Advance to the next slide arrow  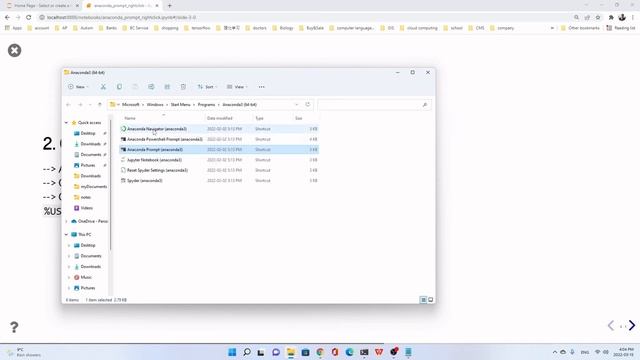click(x=632, y=325)
